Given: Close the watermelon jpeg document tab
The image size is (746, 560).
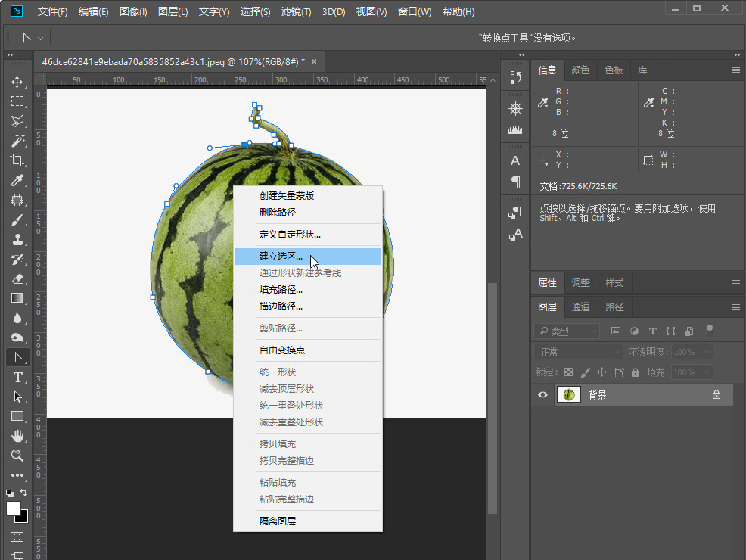Looking at the screenshot, I should point(314,61).
